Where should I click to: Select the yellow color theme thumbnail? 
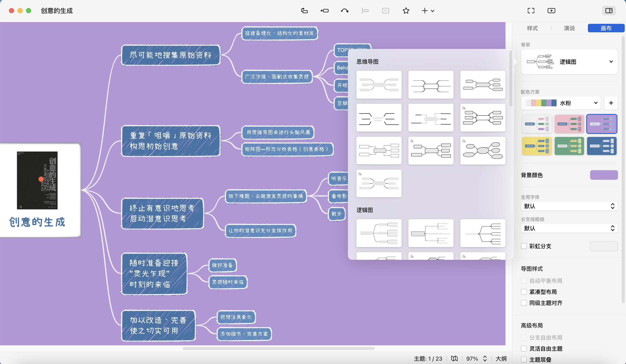point(537,146)
